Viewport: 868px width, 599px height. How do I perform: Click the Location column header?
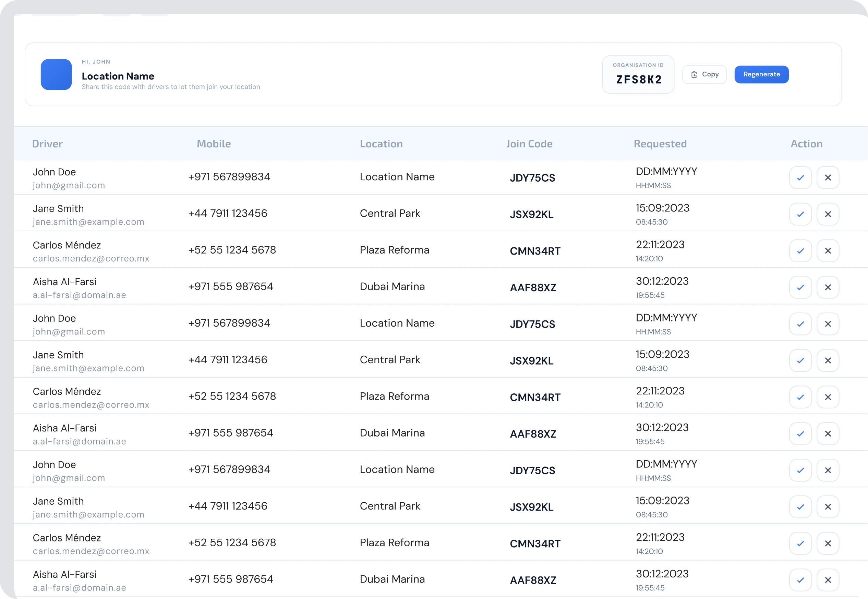tap(381, 144)
